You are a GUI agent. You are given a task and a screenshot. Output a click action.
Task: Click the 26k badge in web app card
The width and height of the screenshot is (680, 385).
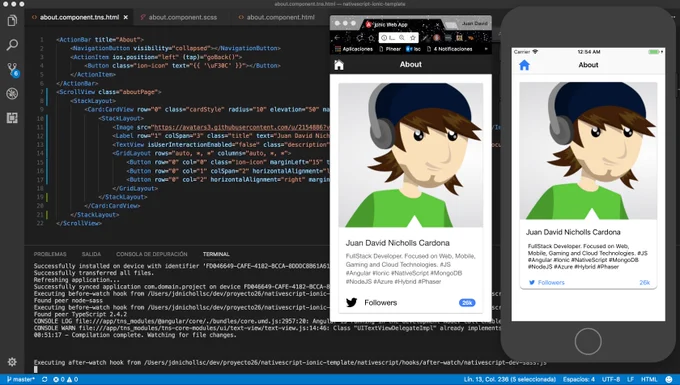467,303
